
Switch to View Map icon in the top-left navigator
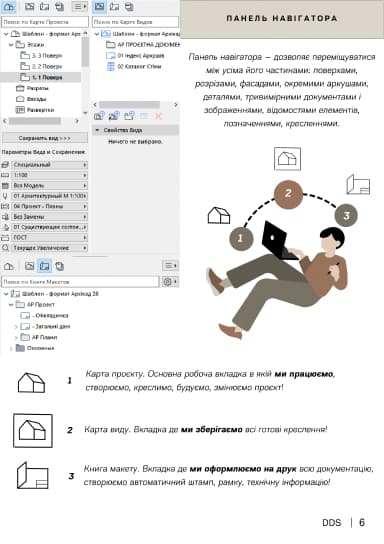29,7
